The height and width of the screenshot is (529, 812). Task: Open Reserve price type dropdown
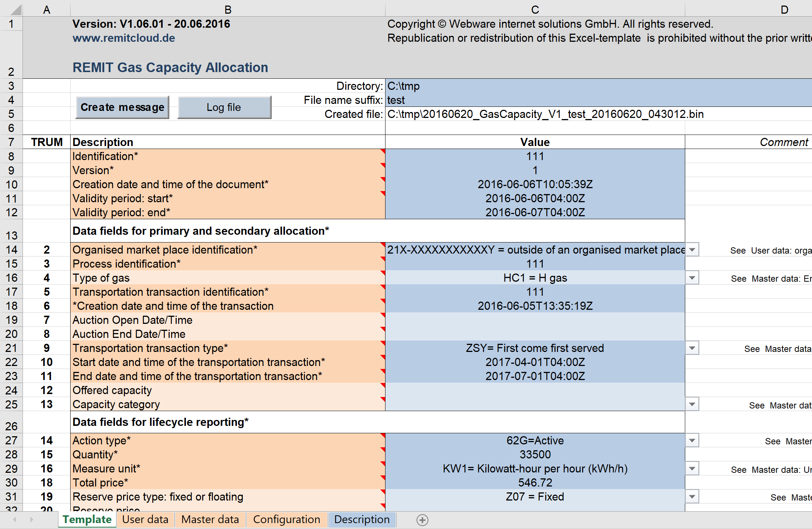coord(692,496)
